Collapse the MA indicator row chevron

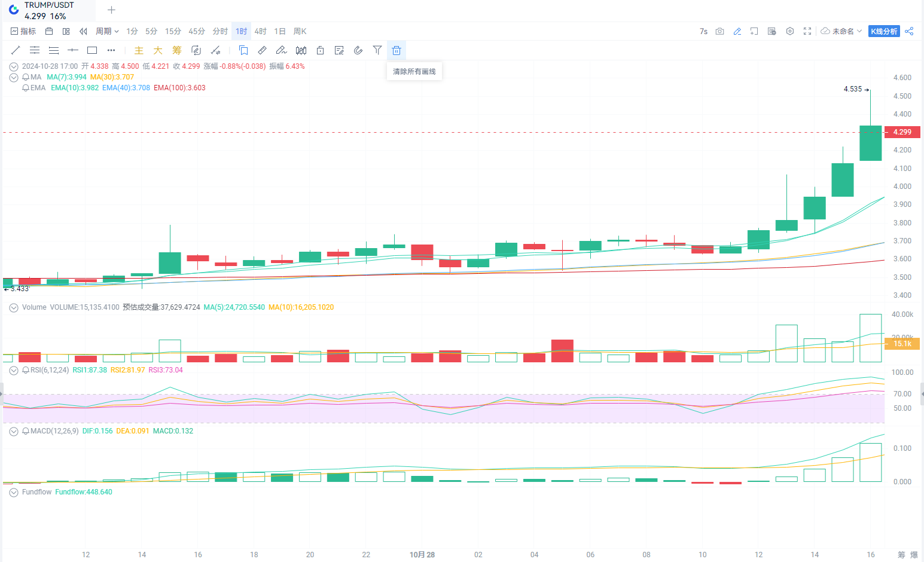coord(14,77)
